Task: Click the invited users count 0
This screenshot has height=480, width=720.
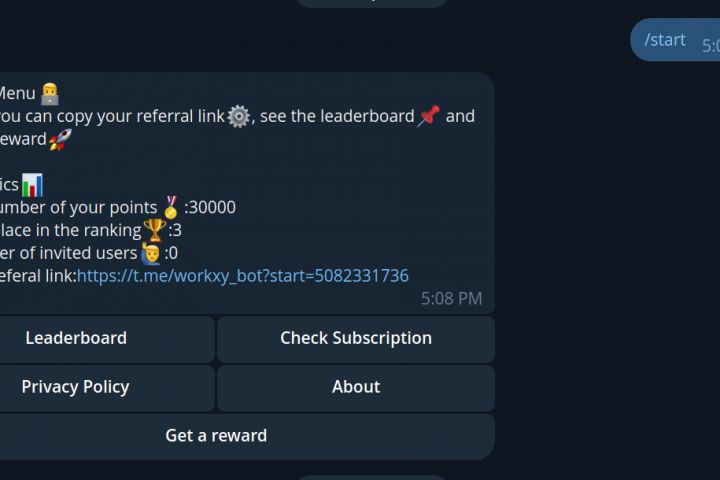Action: pyautogui.click(x=173, y=254)
